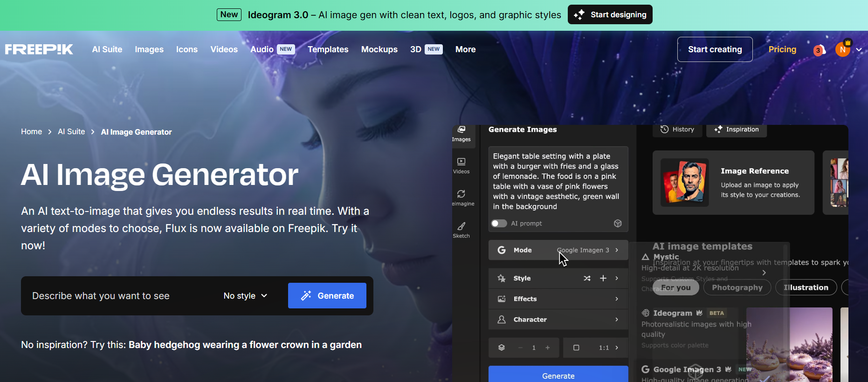Click the Start creating button
The width and height of the screenshot is (868, 382).
click(715, 49)
